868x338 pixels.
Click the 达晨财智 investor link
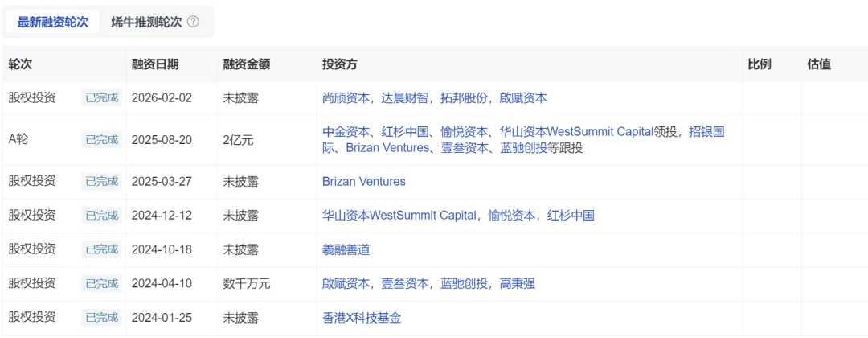[x=408, y=98]
